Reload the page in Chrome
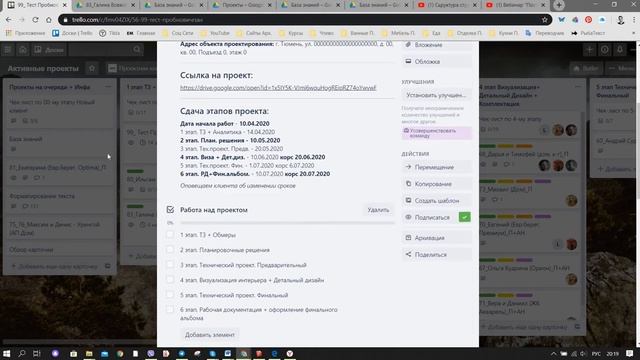The width and height of the screenshot is (640, 360). (35, 20)
